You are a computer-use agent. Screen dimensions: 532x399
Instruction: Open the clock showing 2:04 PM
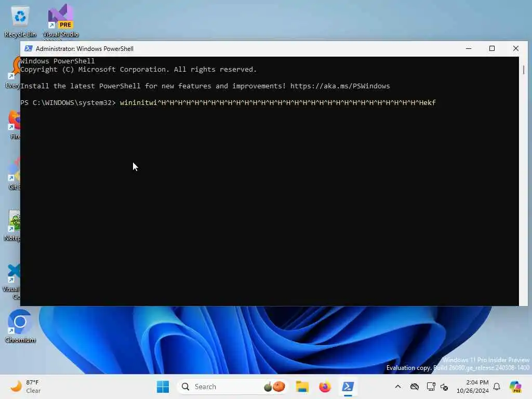click(x=473, y=387)
